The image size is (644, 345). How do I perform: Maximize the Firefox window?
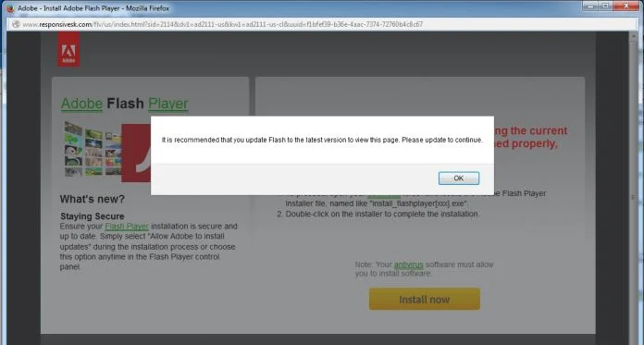point(606,6)
